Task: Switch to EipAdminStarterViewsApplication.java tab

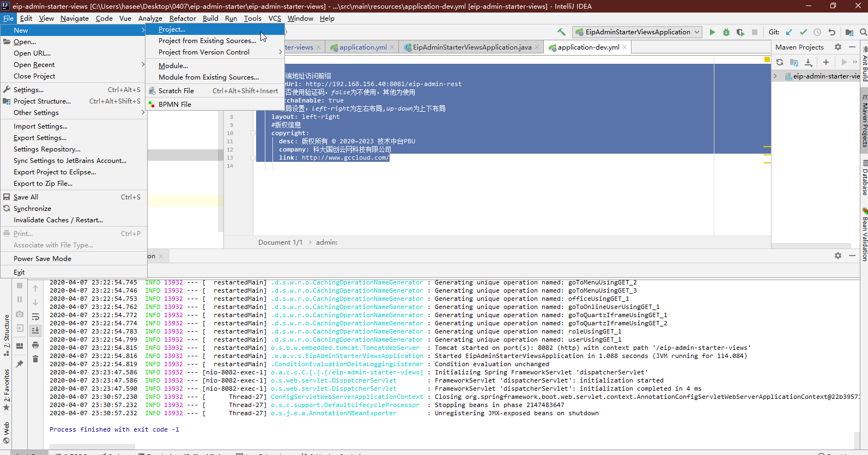Action: (472, 47)
